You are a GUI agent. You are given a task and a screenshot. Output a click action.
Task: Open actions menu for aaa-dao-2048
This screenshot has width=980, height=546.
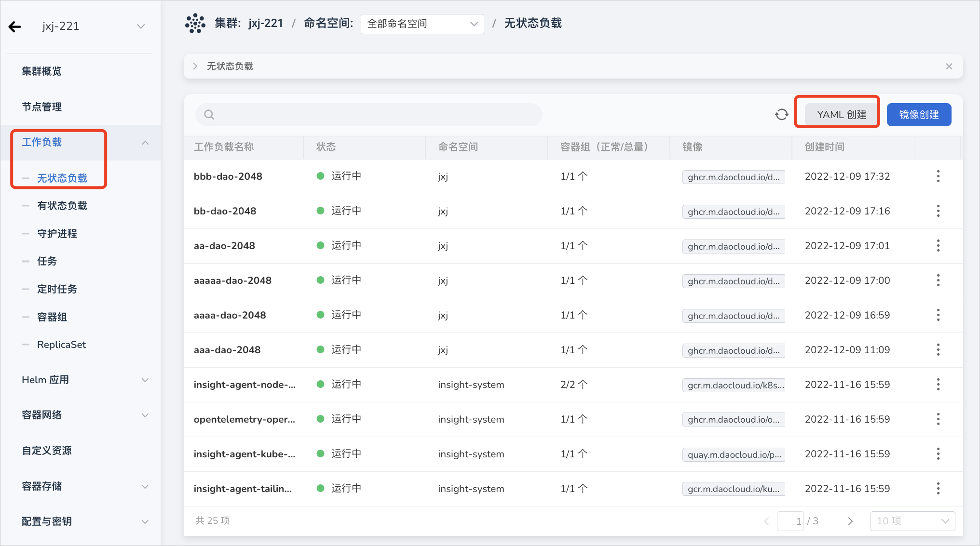coord(938,350)
